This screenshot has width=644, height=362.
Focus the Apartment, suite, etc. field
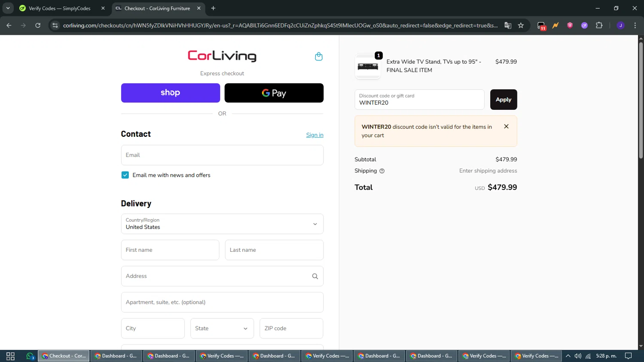pos(222,302)
